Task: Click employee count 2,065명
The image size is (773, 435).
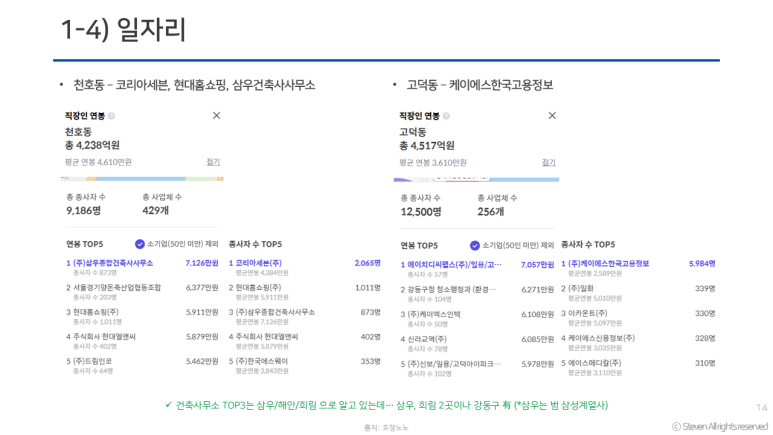Action: pos(367,263)
